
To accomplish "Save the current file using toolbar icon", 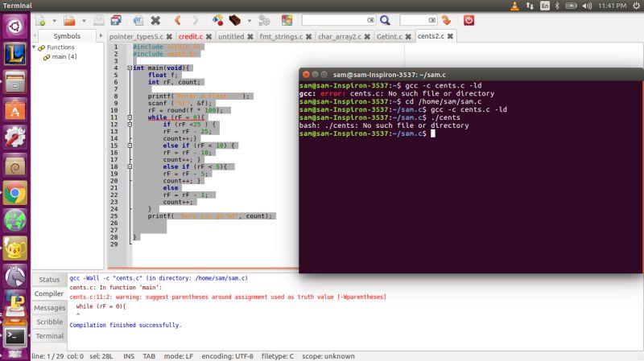I will 98,20.
